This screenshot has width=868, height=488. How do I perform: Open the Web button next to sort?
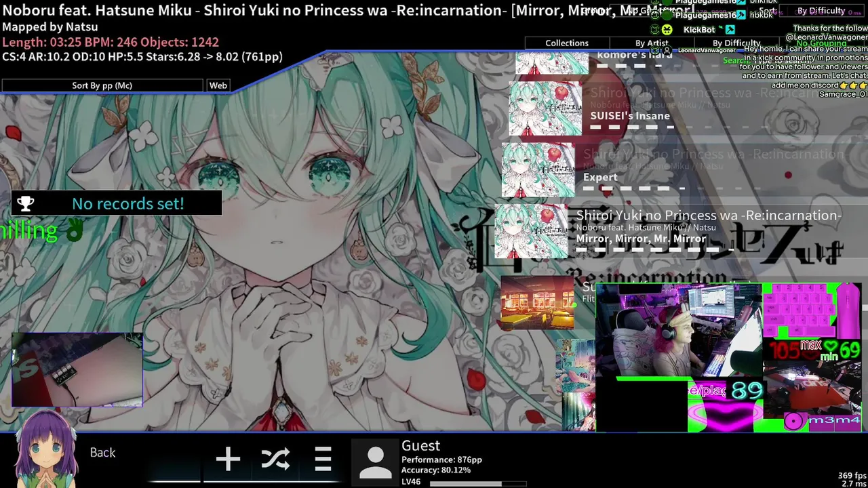click(x=218, y=85)
